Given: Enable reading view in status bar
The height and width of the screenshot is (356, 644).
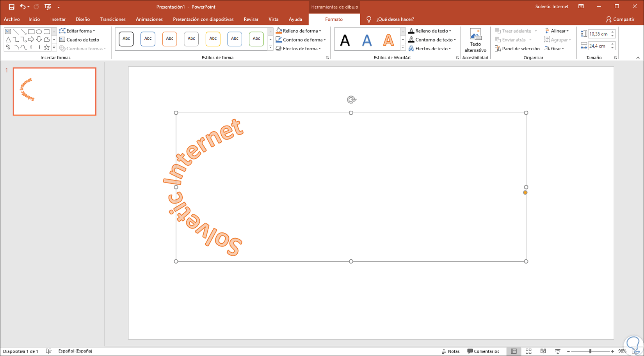Looking at the screenshot, I should pos(543,351).
